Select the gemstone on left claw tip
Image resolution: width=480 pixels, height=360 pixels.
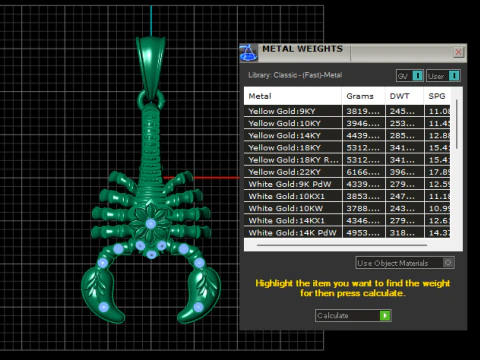104,307
